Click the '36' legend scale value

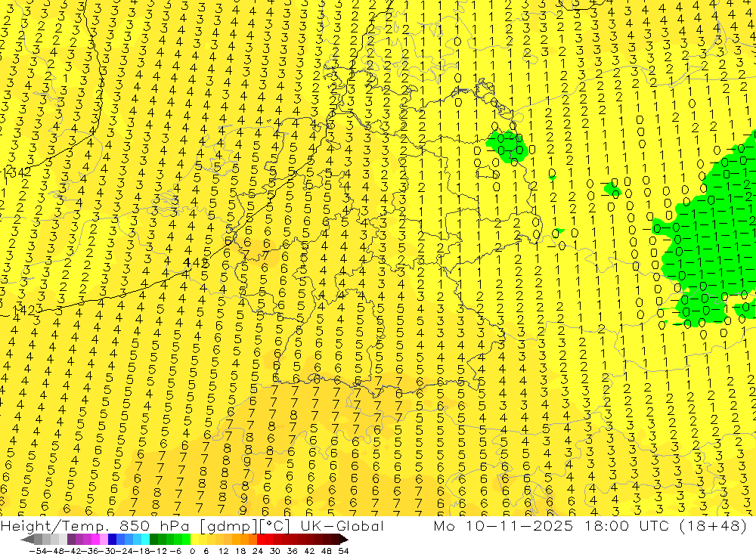tap(292, 551)
